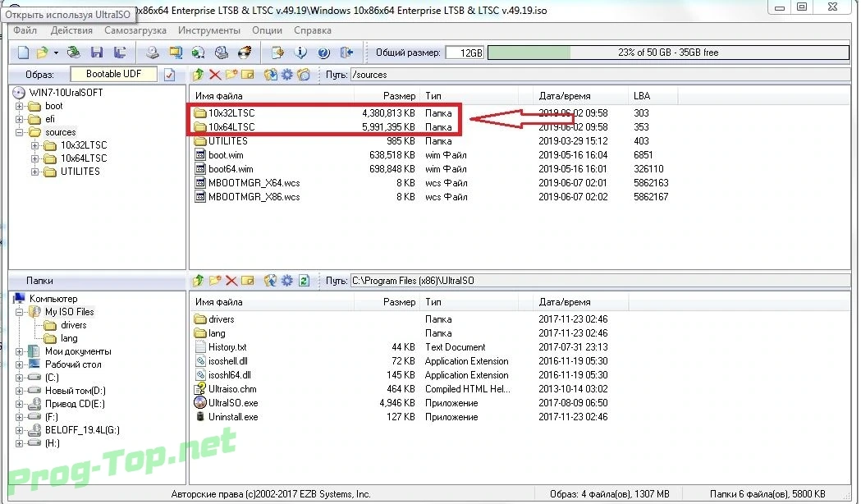Click the Burn CD/DVD image flame icon
This screenshot has height=504, width=861.
(245, 53)
